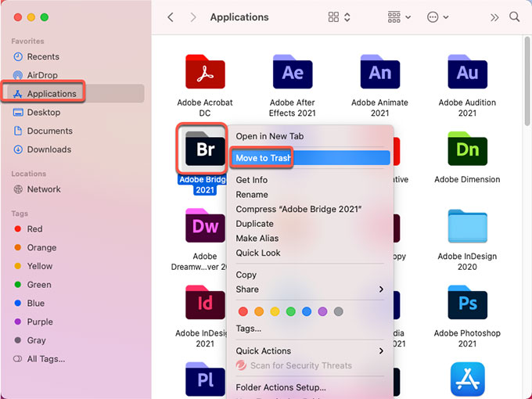The image size is (532, 399).
Task: Select the Adobe Dreamweaver folder icon
Action: click(x=205, y=225)
